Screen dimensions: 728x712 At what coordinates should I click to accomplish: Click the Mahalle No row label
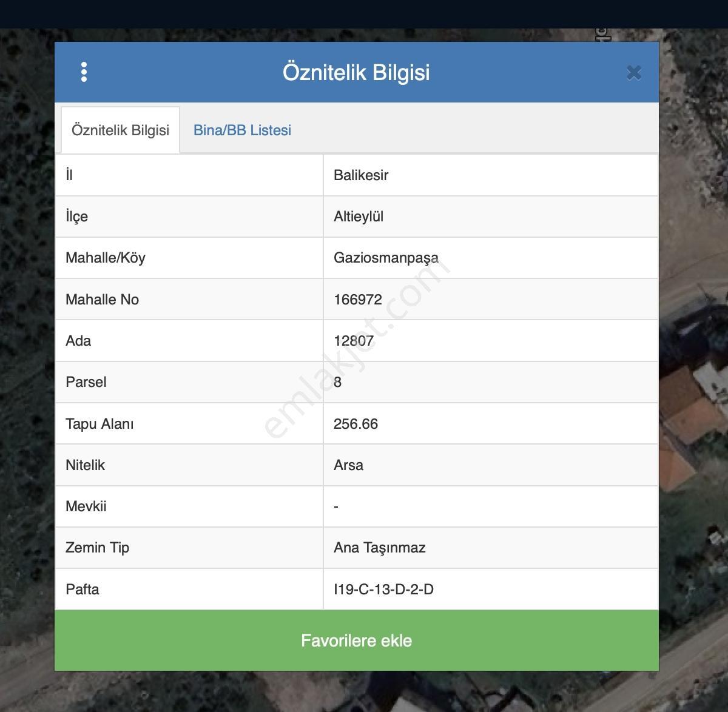click(x=102, y=300)
